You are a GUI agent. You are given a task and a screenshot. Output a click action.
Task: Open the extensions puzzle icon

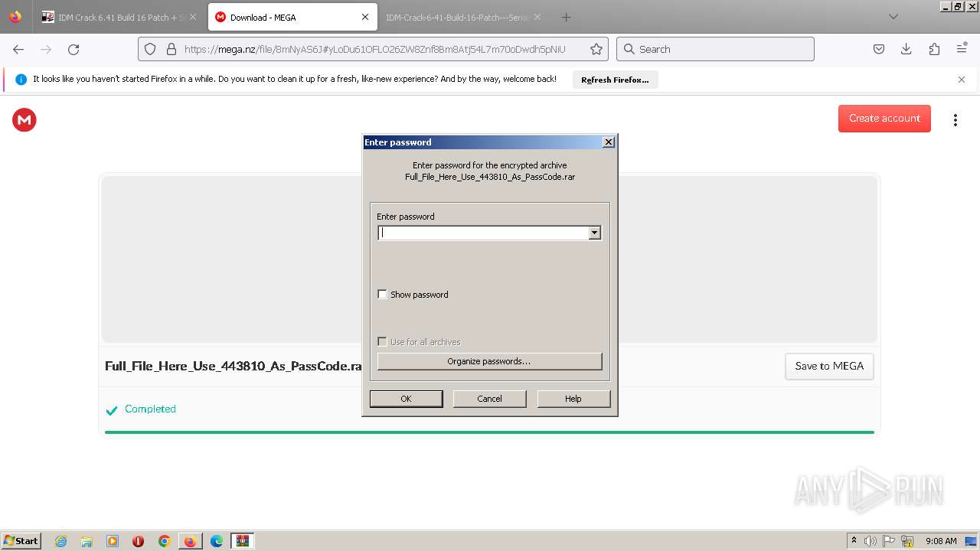coord(934,49)
